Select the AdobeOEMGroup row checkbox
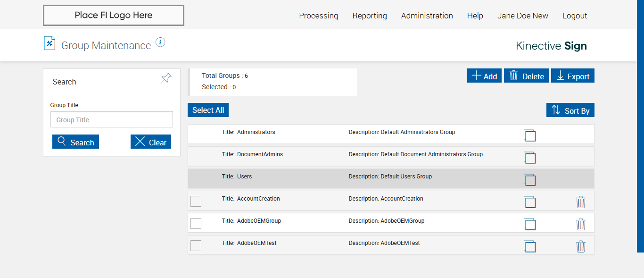Image resolution: width=644 pixels, height=278 pixels. 196,224
